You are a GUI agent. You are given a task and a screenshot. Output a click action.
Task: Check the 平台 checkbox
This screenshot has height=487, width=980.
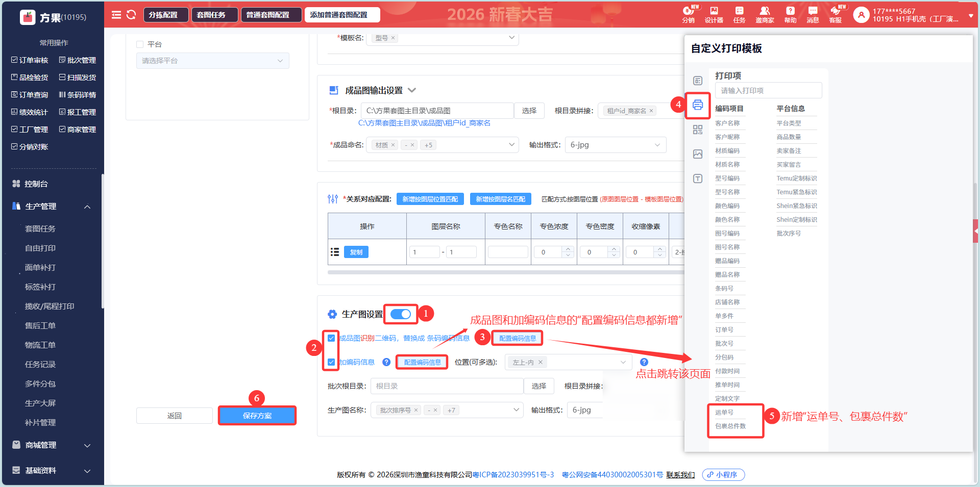click(x=140, y=44)
